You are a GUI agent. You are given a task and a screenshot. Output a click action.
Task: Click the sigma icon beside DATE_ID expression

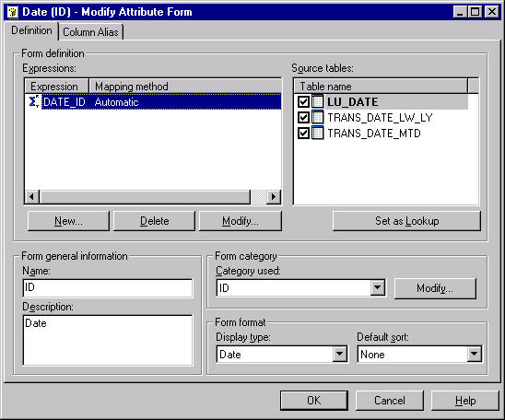[x=34, y=101]
